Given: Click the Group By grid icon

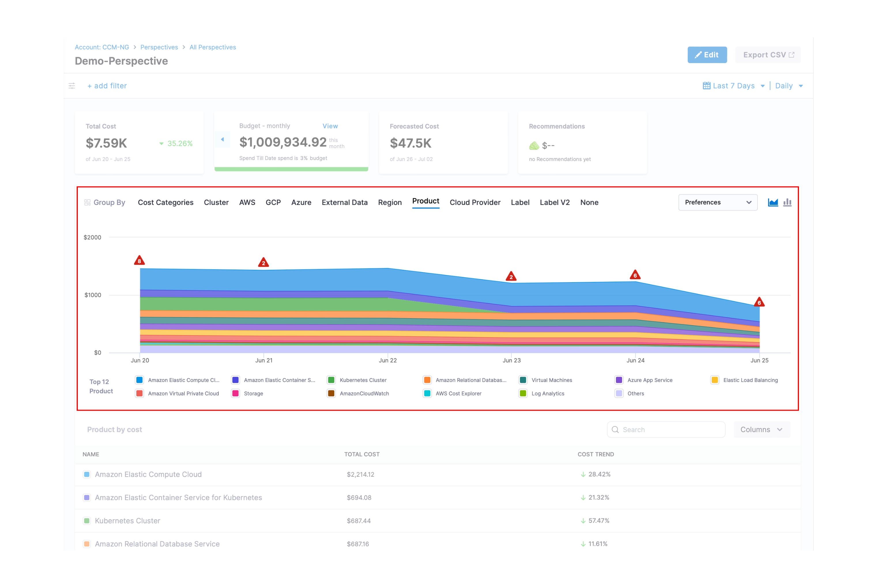Looking at the screenshot, I should pyautogui.click(x=87, y=203).
